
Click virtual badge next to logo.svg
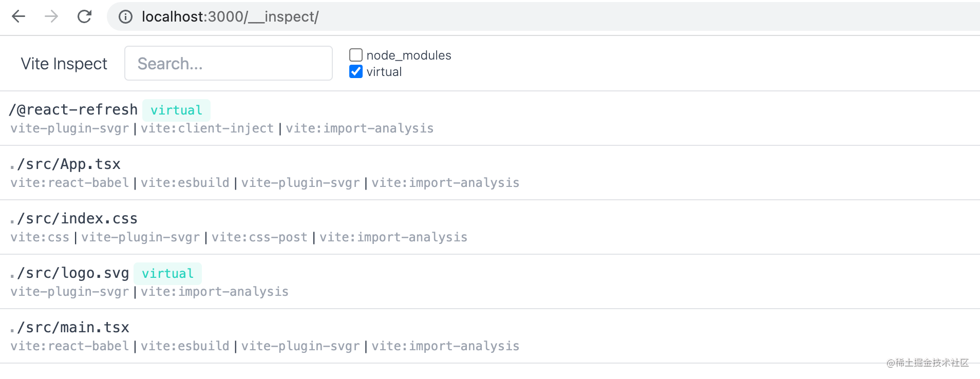pos(167,273)
